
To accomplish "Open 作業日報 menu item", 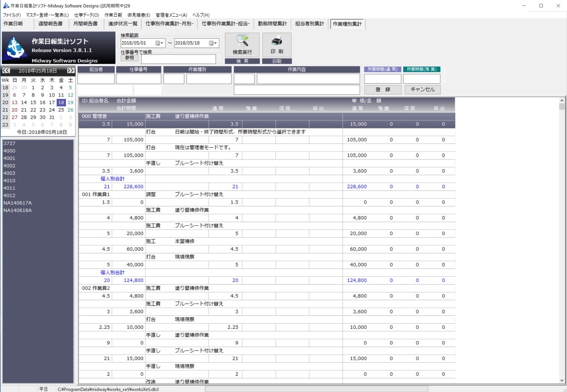I will tap(113, 15).
